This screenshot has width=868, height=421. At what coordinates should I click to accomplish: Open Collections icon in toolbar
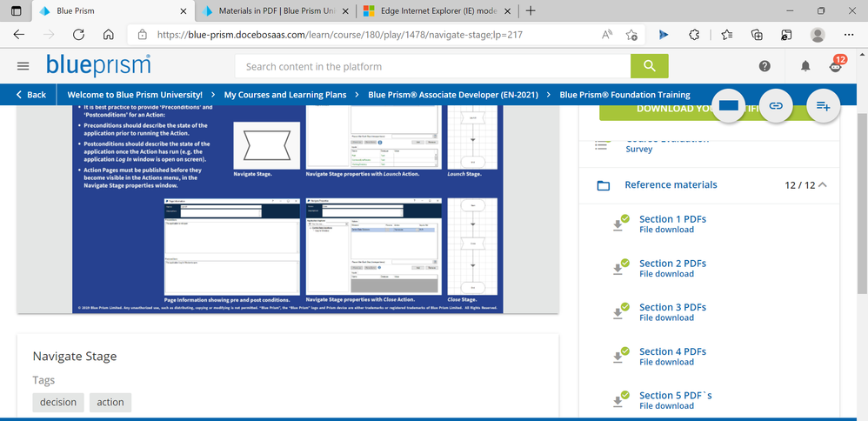[x=757, y=35]
